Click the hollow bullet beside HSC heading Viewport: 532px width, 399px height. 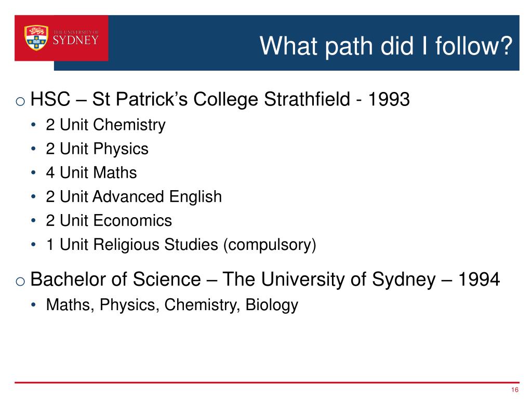coord(20,101)
